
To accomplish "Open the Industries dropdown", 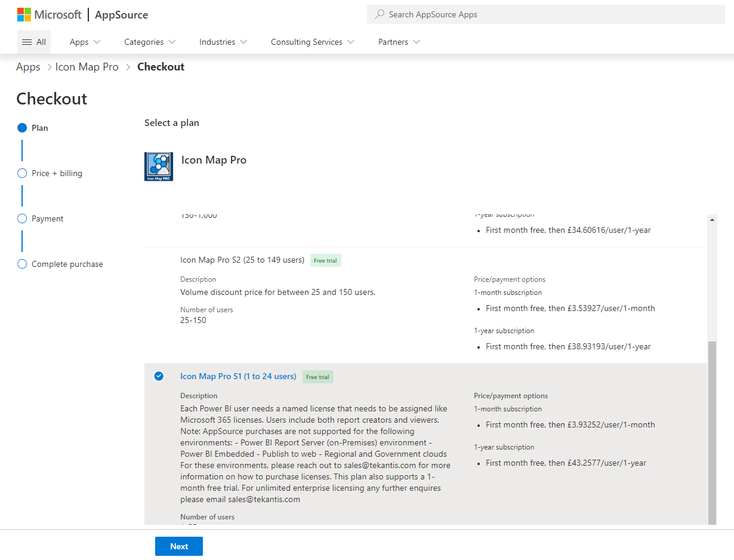I will tap(223, 42).
